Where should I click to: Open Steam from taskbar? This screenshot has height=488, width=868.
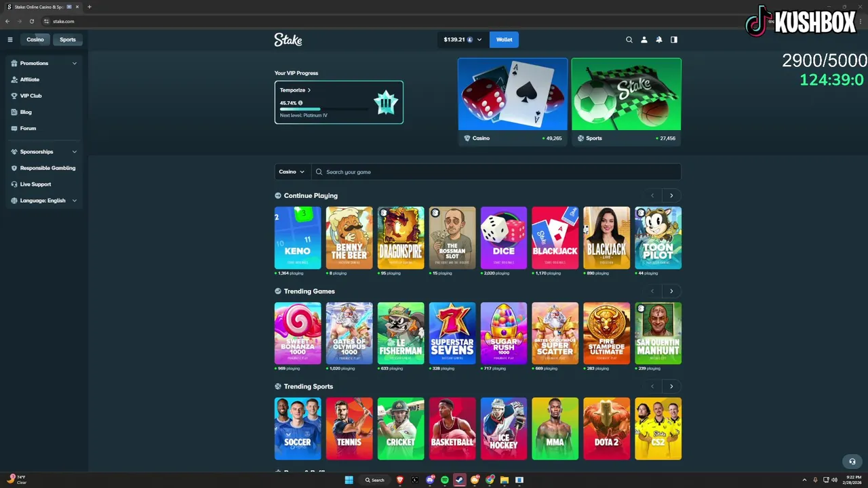tap(460, 480)
